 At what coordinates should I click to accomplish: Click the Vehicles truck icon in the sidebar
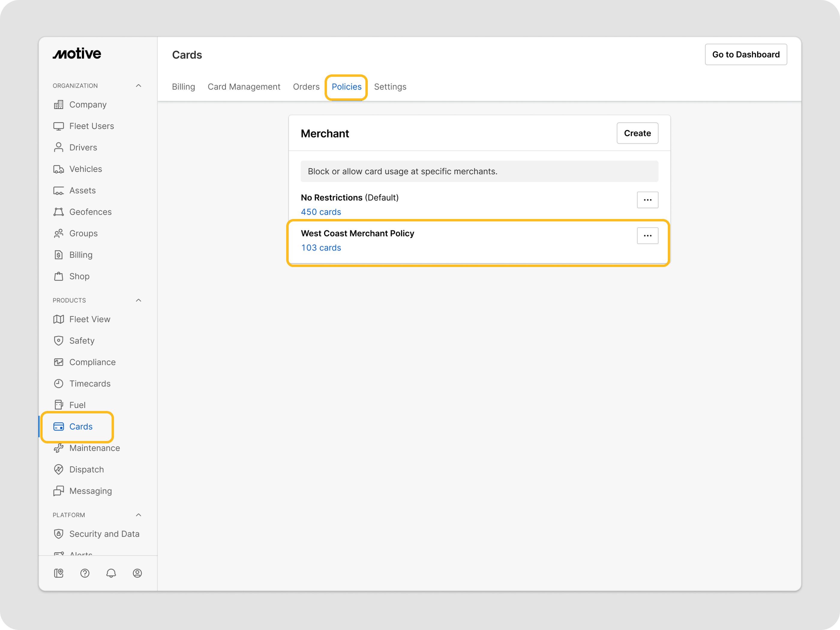pos(58,169)
